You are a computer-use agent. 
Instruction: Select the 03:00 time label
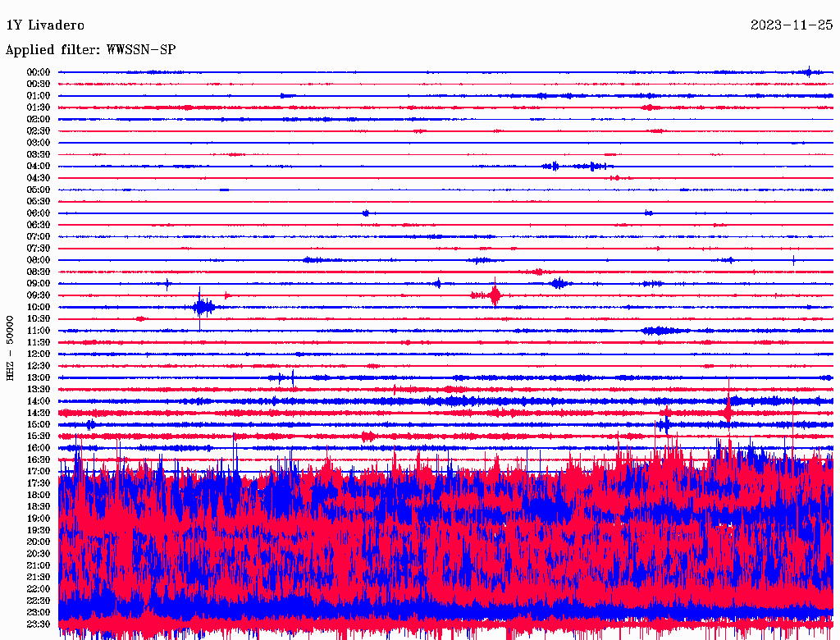point(38,143)
